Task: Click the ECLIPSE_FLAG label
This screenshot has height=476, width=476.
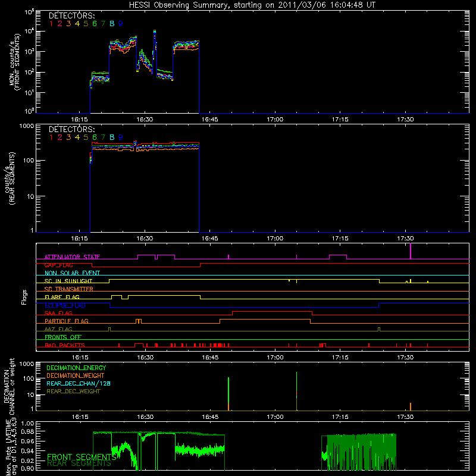Action: (x=65, y=305)
